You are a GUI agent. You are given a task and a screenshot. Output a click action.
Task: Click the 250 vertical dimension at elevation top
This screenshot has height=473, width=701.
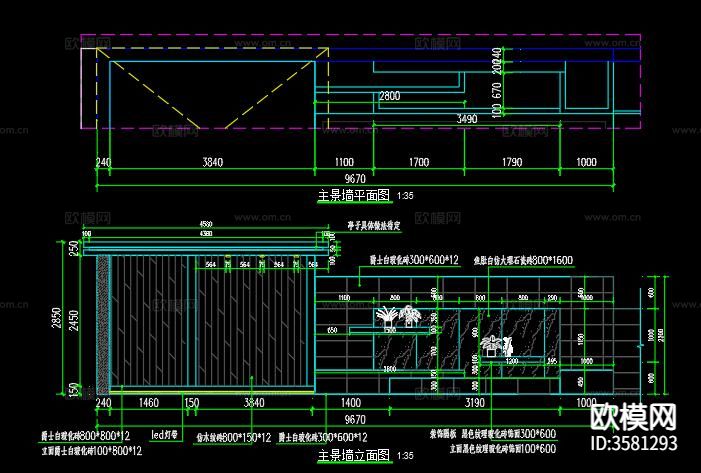point(74,248)
